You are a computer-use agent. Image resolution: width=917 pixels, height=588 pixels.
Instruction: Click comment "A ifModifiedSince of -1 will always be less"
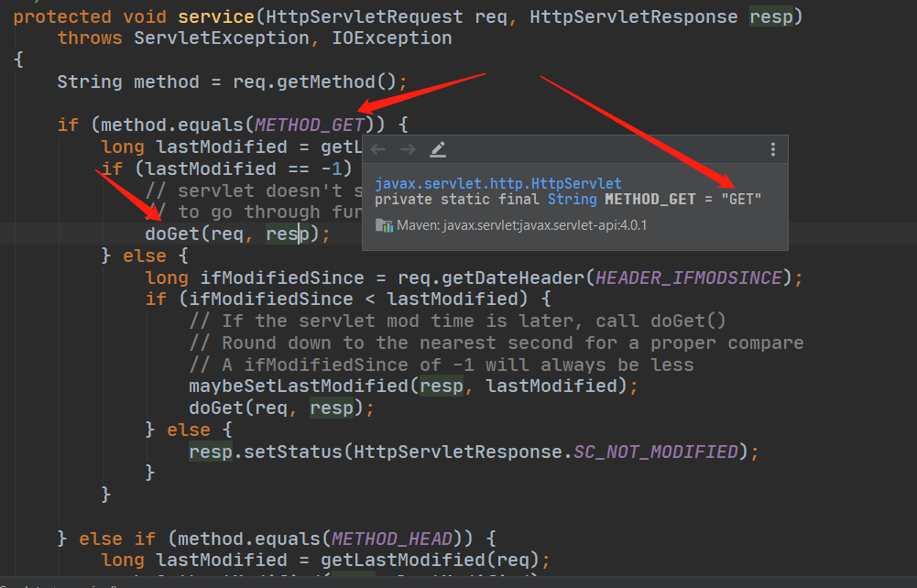[x=442, y=365]
